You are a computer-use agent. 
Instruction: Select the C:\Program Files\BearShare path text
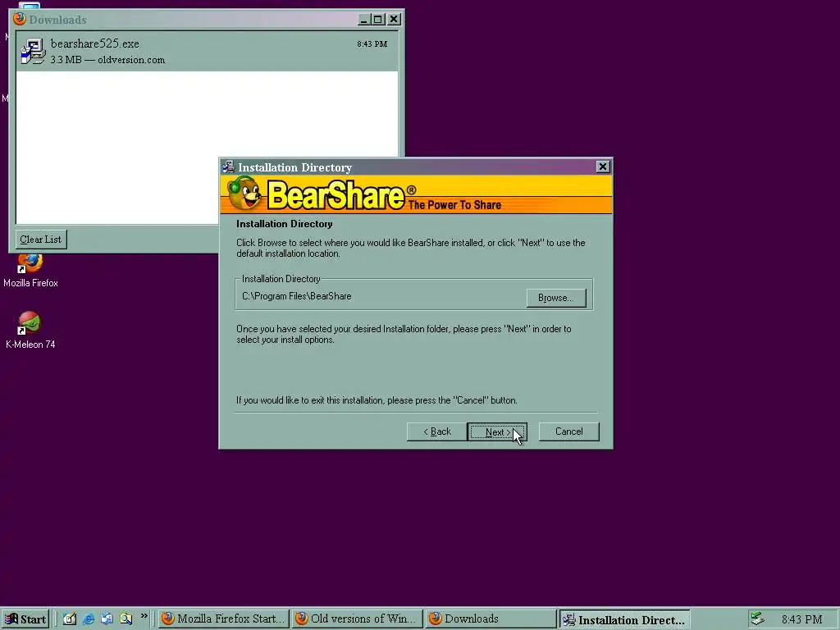[x=297, y=296]
